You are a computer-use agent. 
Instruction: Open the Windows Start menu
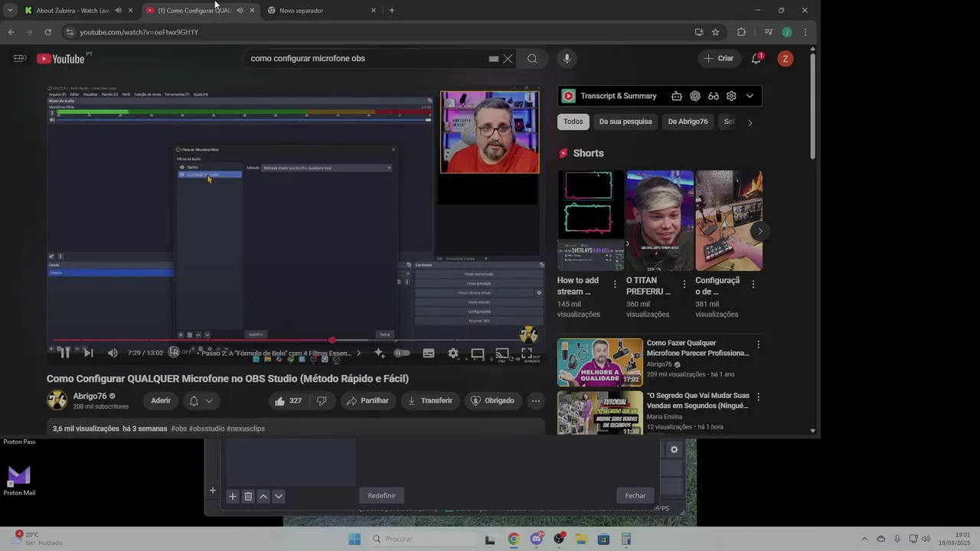pyautogui.click(x=354, y=539)
